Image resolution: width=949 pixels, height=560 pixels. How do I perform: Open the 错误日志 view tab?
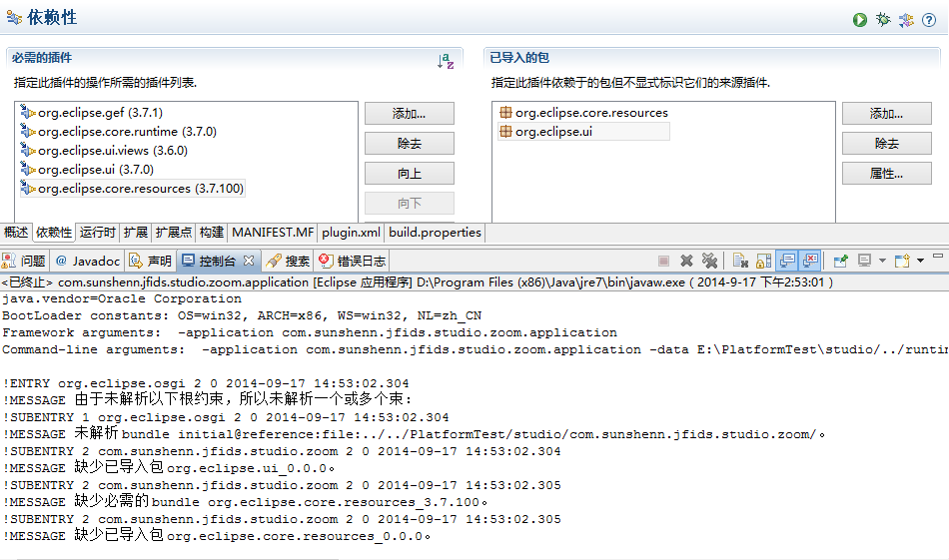click(354, 262)
